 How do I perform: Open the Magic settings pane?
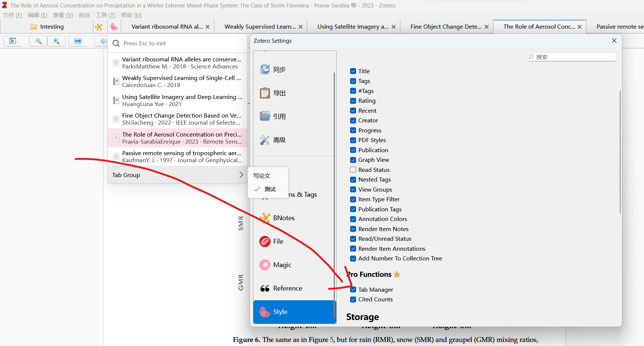[282, 265]
